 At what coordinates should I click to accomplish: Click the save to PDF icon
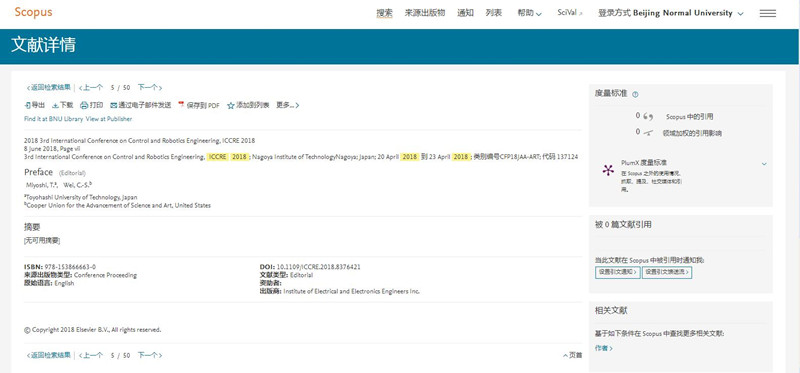[181, 105]
